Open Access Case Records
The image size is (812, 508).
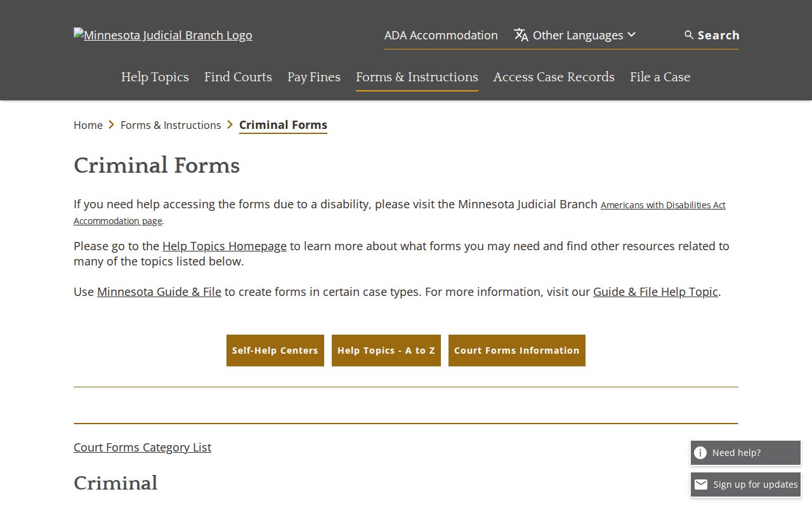554,77
